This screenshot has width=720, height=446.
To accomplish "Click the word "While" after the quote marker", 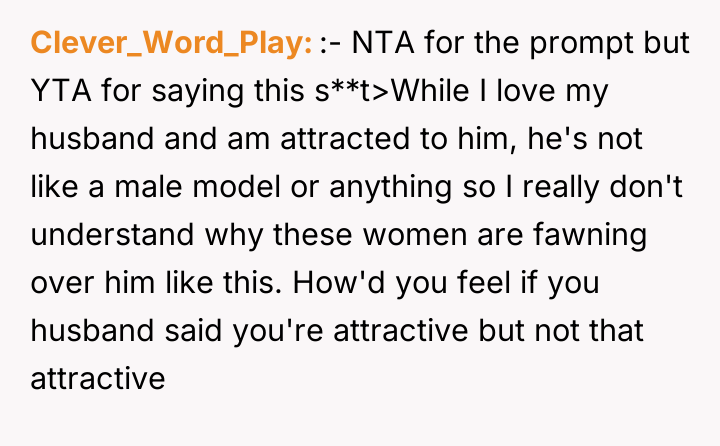I will (435, 93).
